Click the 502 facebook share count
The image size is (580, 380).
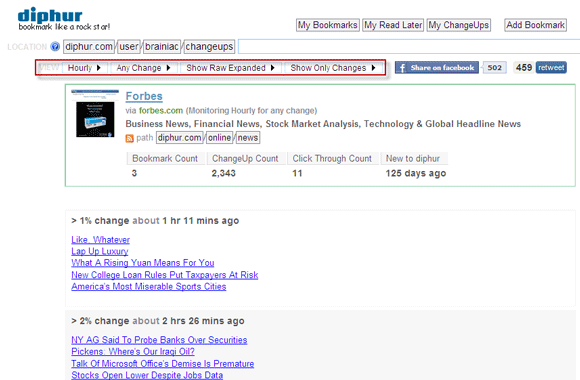coord(495,68)
